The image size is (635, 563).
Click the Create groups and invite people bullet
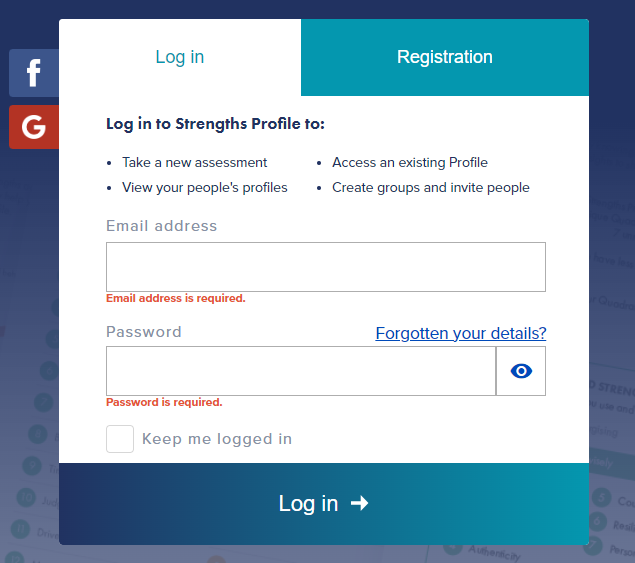[x=431, y=188]
